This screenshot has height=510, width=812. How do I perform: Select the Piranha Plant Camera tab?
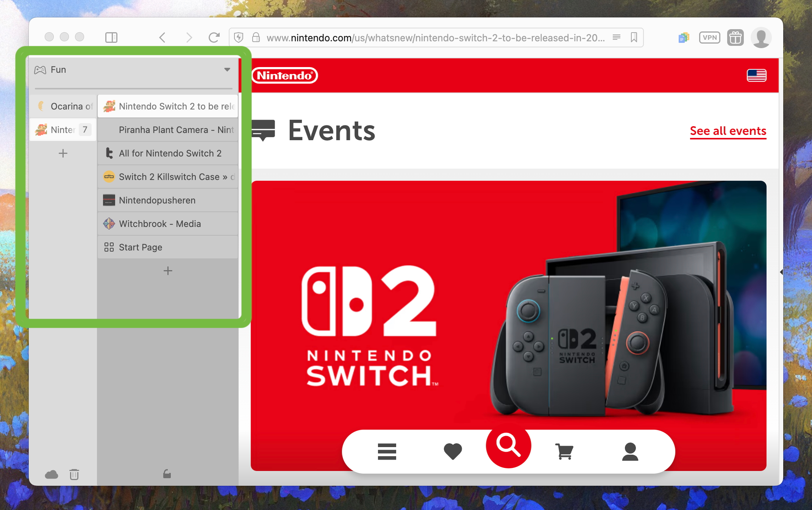[168, 130]
